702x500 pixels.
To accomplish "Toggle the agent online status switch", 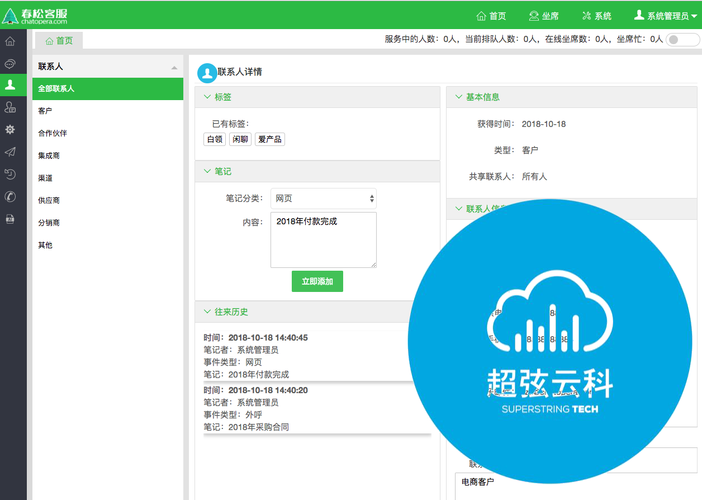I will click(x=682, y=40).
